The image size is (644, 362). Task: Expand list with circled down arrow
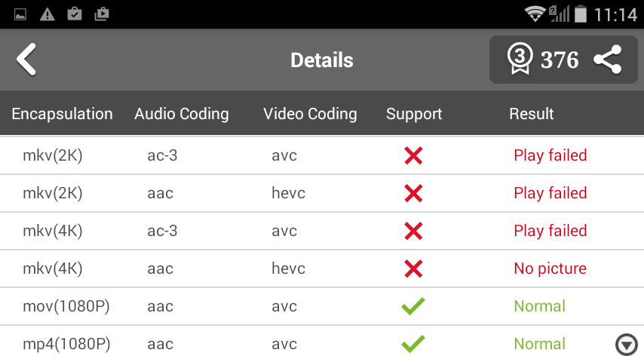[x=627, y=345]
